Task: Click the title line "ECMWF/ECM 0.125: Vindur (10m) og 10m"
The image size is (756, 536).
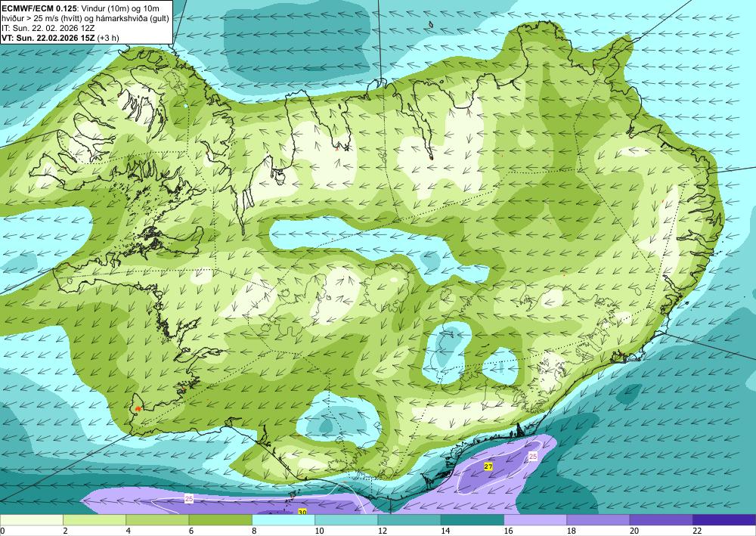Action: 79,8
